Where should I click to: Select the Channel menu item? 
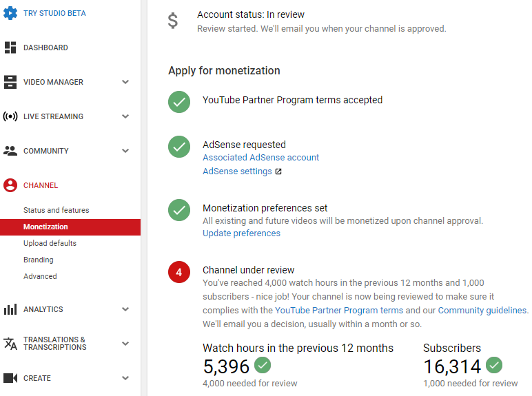click(x=41, y=185)
